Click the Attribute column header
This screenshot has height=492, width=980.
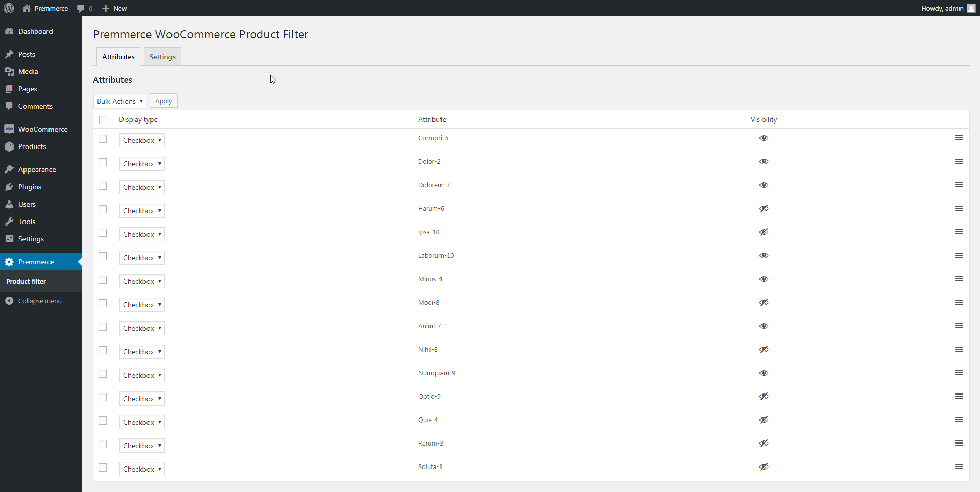click(432, 119)
